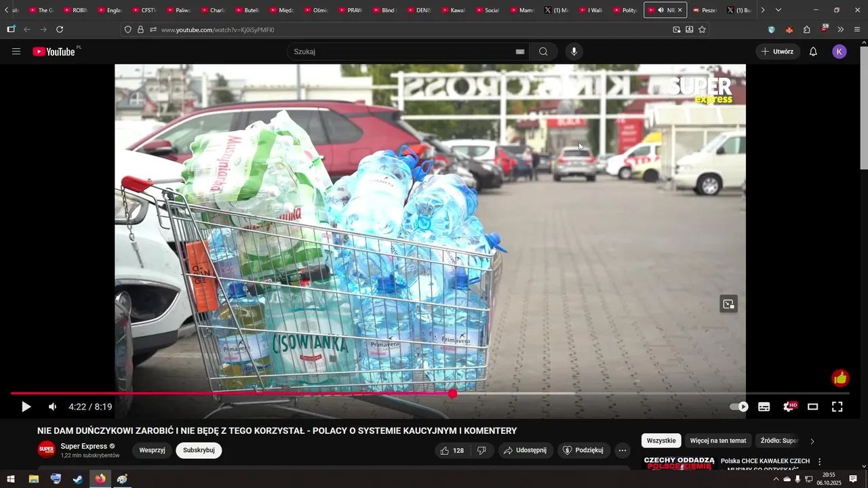
Task: Start voice search with microphone
Action: point(574,52)
